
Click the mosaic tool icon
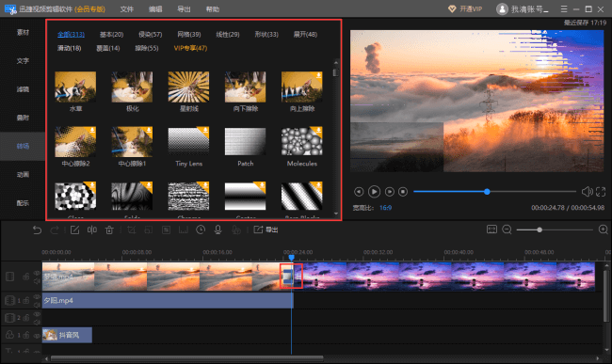coord(167,229)
